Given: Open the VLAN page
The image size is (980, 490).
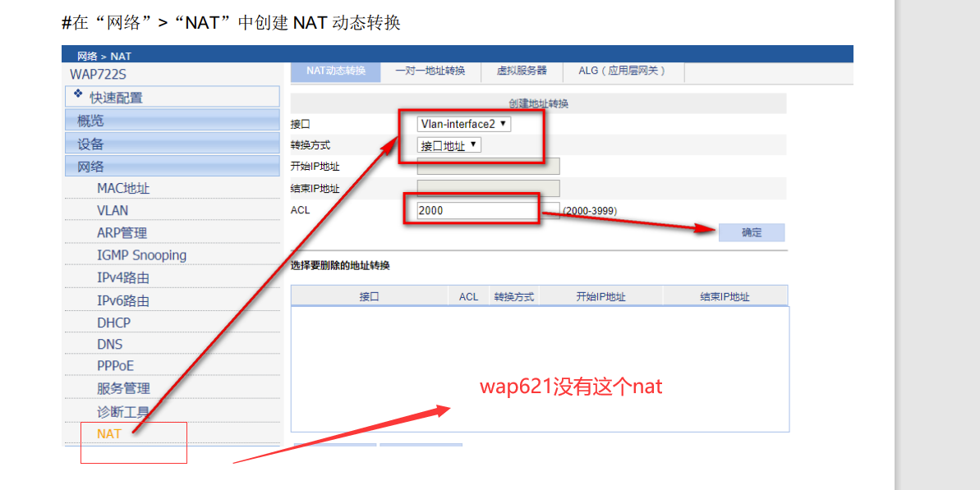Looking at the screenshot, I should 113,210.
